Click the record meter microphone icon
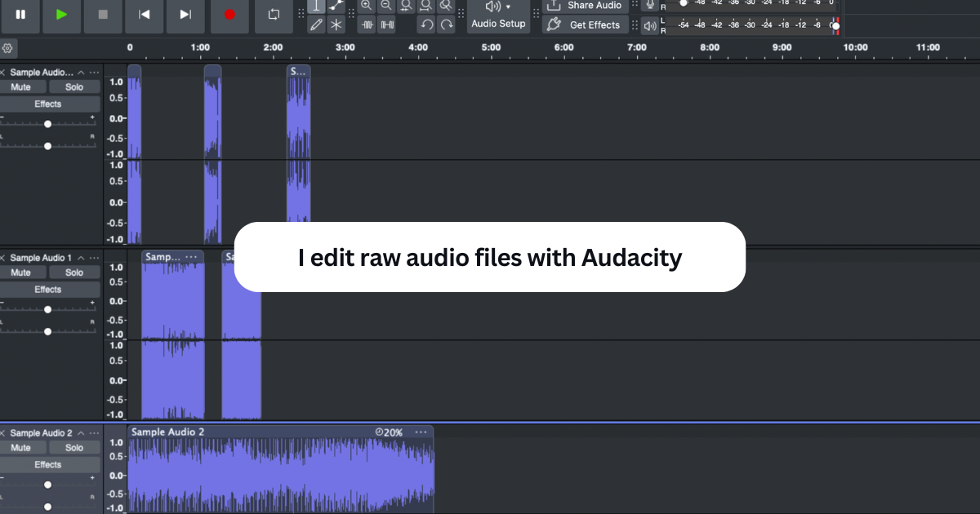Image resolution: width=980 pixels, height=514 pixels. pos(650,6)
